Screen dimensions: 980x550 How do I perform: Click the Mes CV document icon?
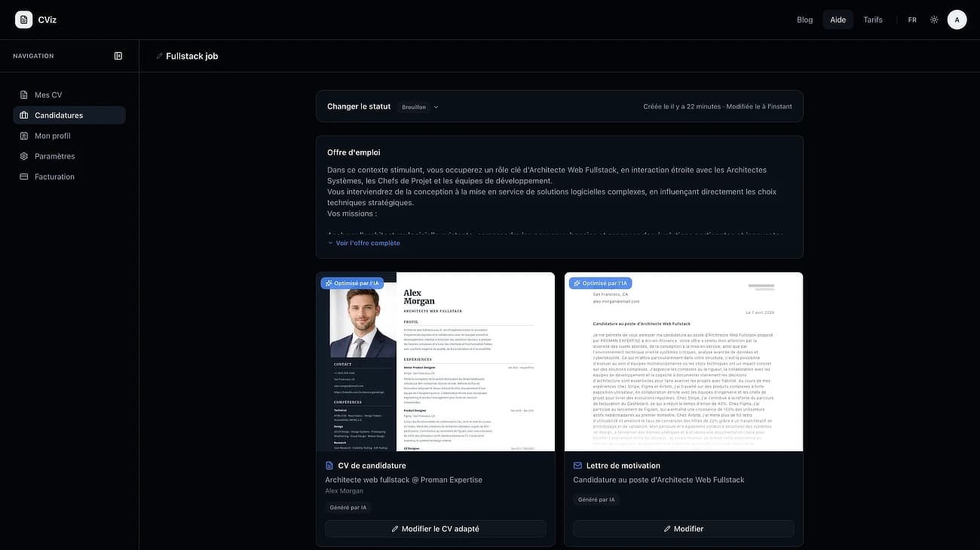23,95
